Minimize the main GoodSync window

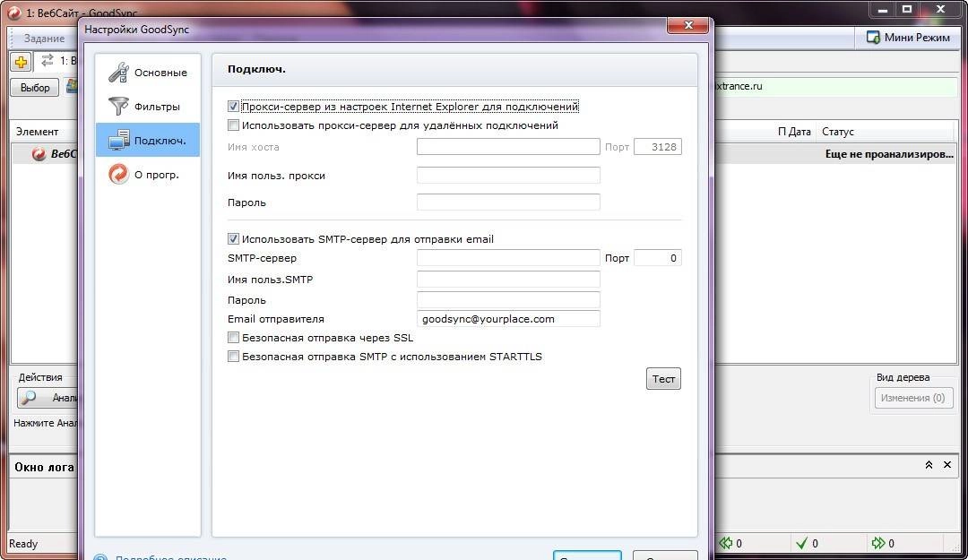click(883, 9)
